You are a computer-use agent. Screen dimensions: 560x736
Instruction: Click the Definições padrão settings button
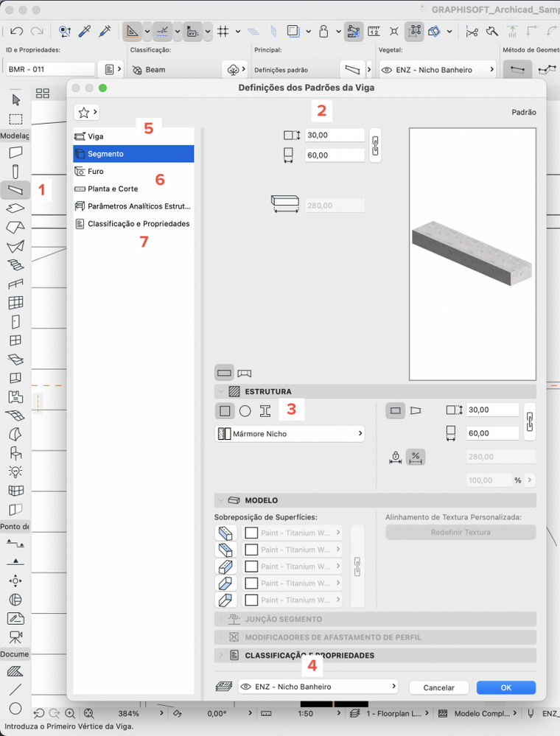tap(352, 70)
